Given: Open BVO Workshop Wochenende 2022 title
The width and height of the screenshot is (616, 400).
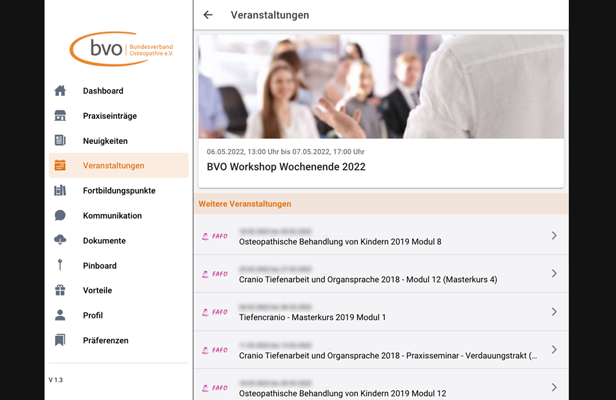Looking at the screenshot, I should click(x=286, y=167).
